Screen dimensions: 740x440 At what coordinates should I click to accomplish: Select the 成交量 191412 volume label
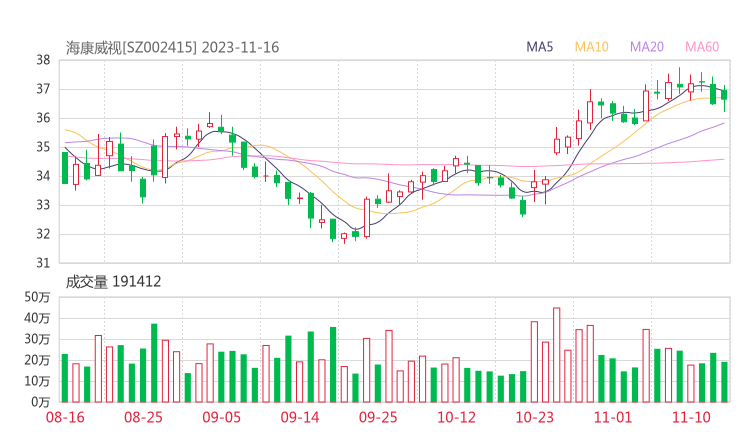pyautogui.click(x=113, y=283)
